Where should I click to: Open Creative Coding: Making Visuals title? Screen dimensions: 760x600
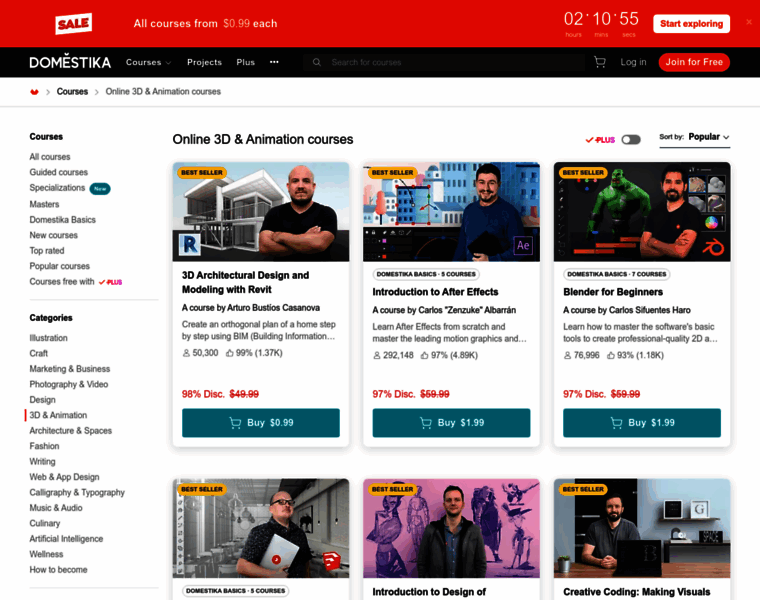636,592
